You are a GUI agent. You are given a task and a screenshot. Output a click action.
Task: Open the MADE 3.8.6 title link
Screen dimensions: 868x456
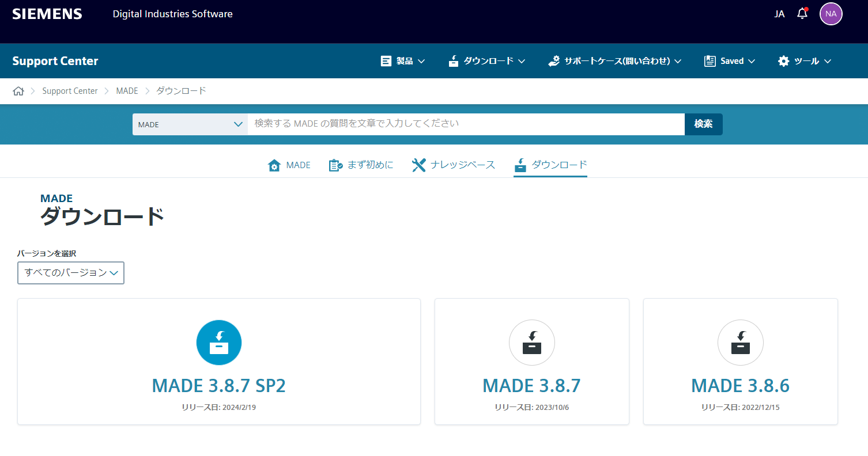point(740,386)
